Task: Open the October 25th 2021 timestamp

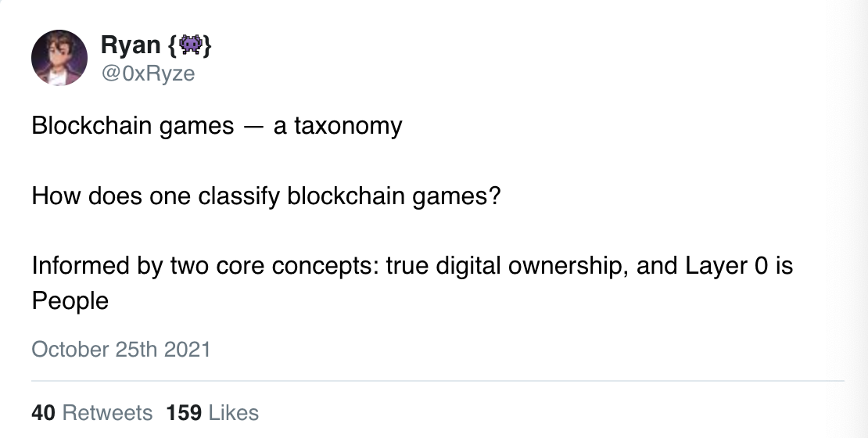Action: tap(121, 348)
